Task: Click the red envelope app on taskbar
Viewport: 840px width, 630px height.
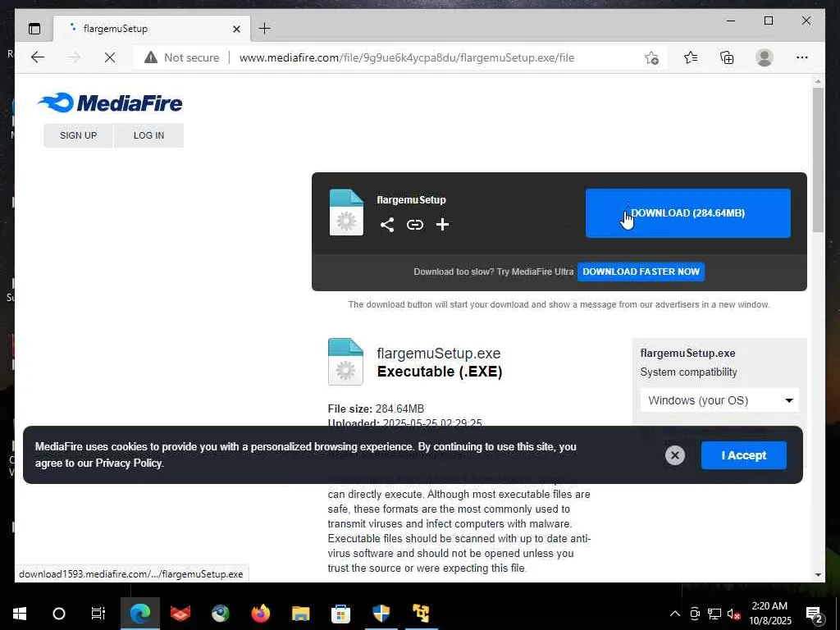Action: coord(180,614)
